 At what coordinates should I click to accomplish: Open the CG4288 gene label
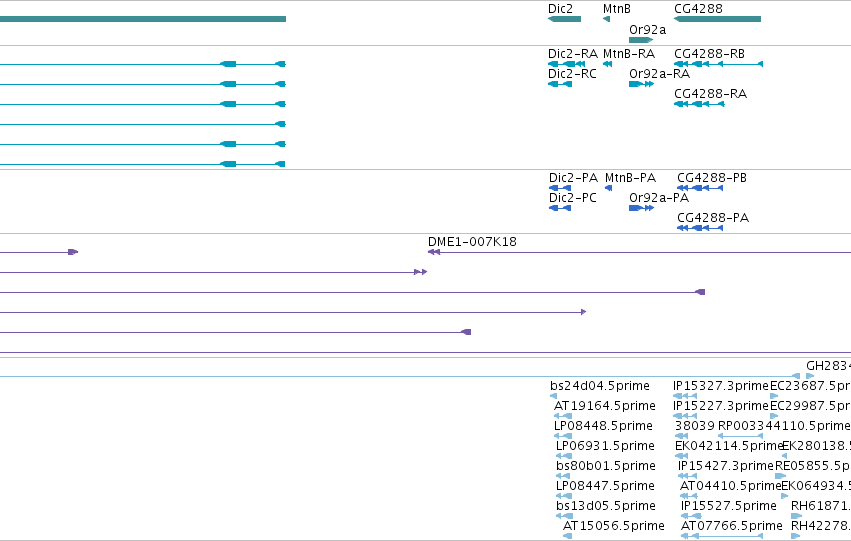[698, 9]
